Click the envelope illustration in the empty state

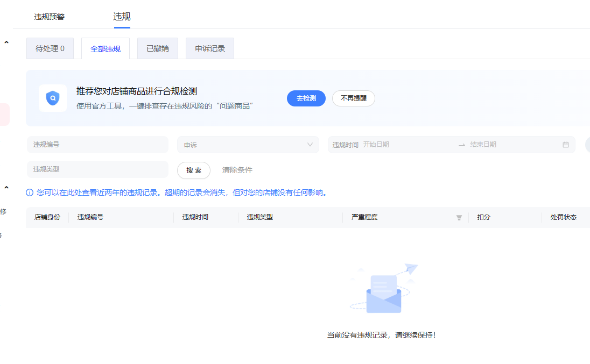coord(384,293)
